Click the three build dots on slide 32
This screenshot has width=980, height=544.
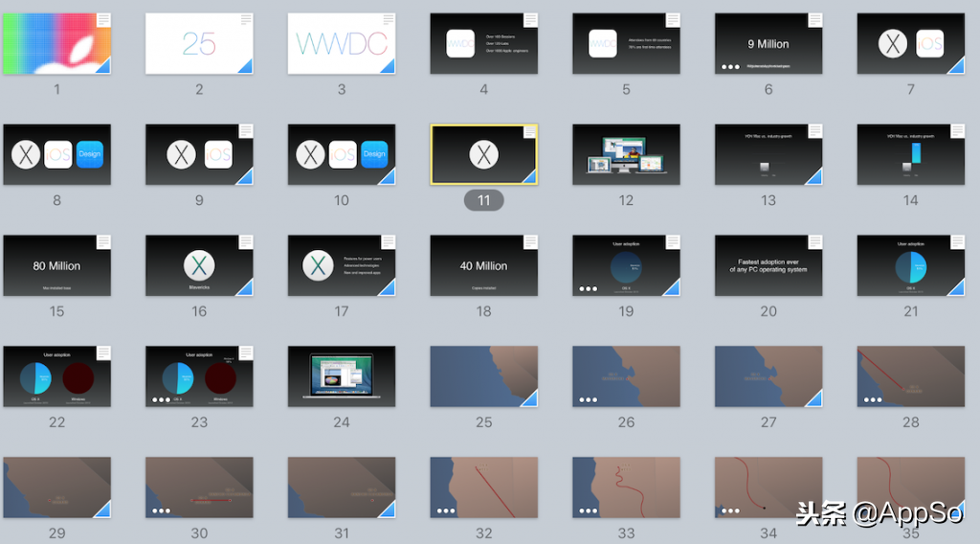[x=446, y=510]
